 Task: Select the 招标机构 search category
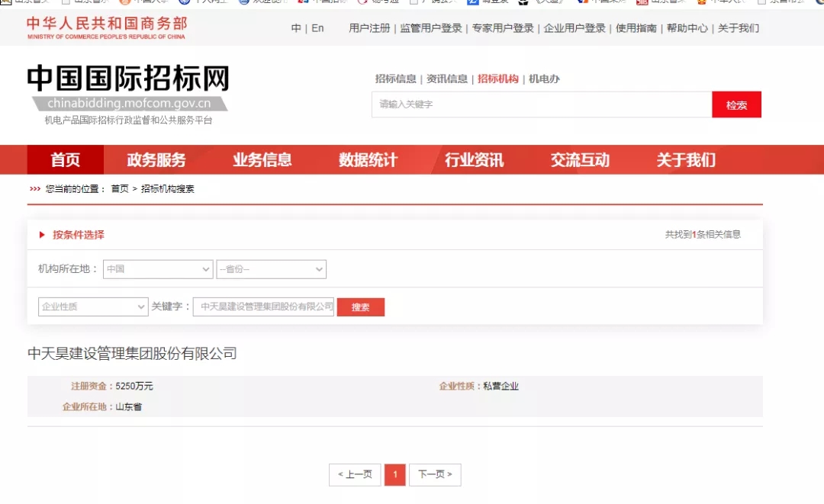coord(497,79)
